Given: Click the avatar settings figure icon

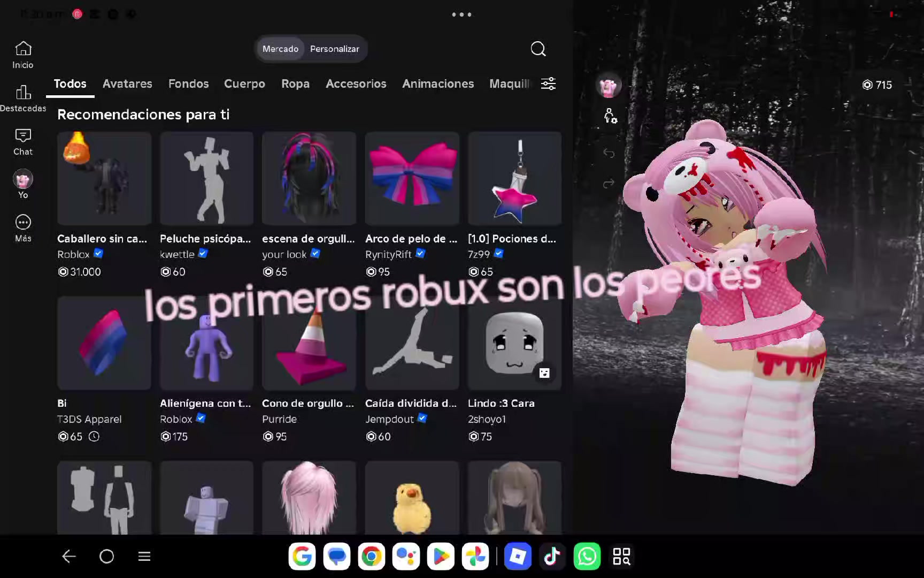Looking at the screenshot, I should [610, 116].
